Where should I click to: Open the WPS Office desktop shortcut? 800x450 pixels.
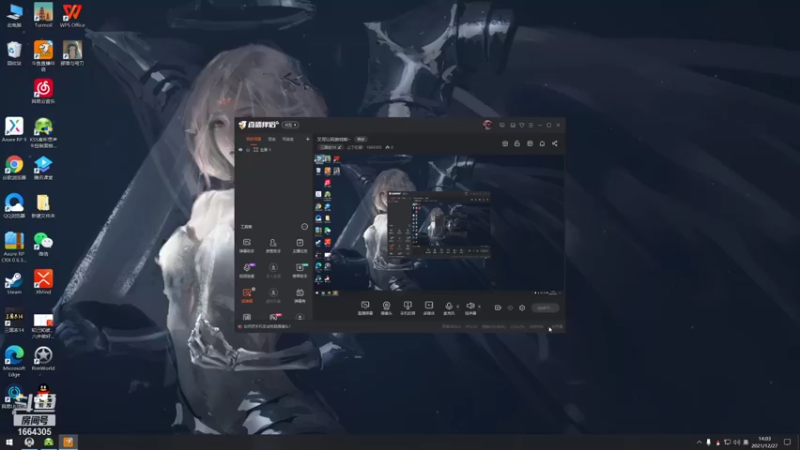(x=72, y=15)
